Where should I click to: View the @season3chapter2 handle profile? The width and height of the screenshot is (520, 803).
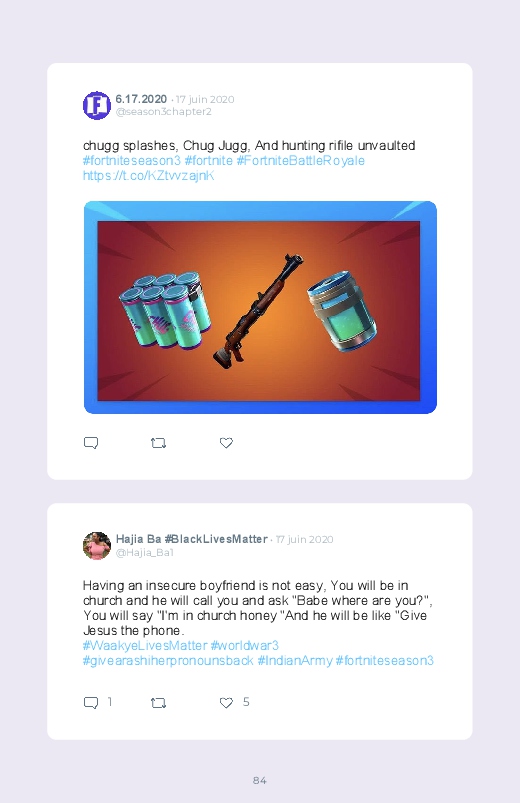(x=163, y=112)
